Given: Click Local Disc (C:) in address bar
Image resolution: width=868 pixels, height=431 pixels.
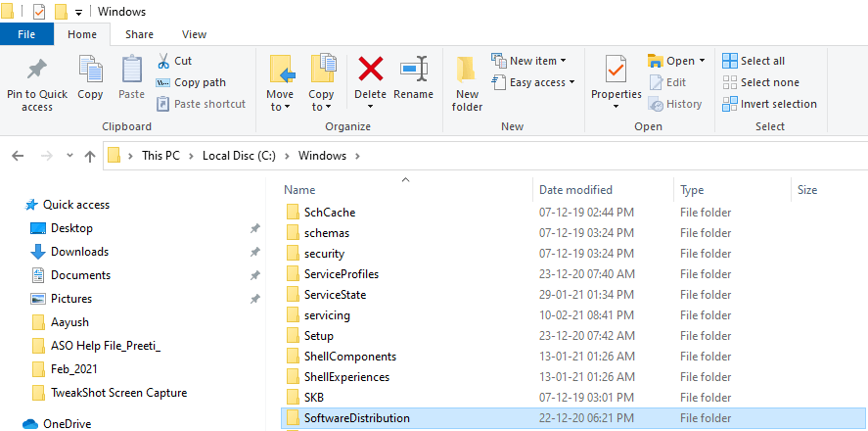Looking at the screenshot, I should click(x=239, y=156).
